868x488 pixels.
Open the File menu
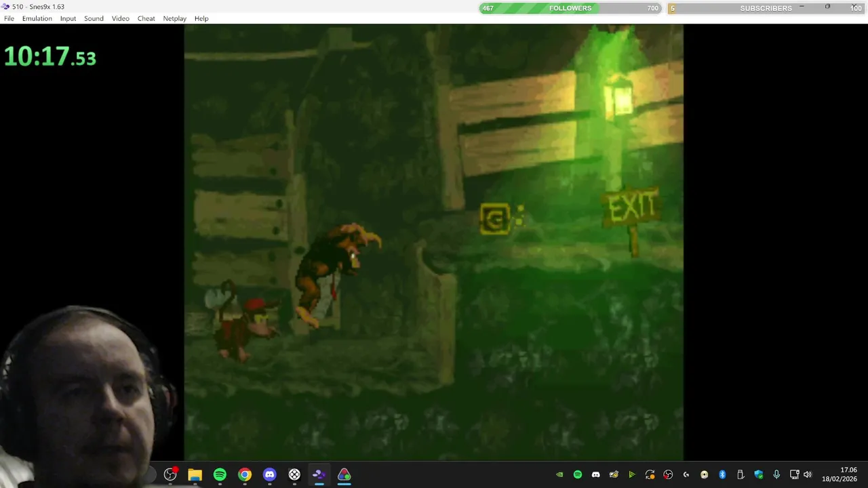pos(9,18)
